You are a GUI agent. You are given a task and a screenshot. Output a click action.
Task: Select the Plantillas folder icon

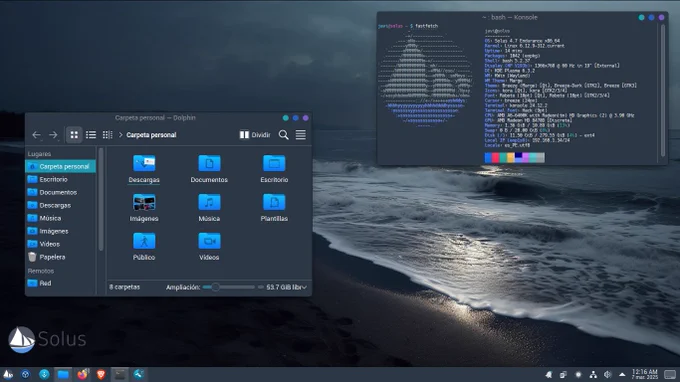[x=274, y=202]
